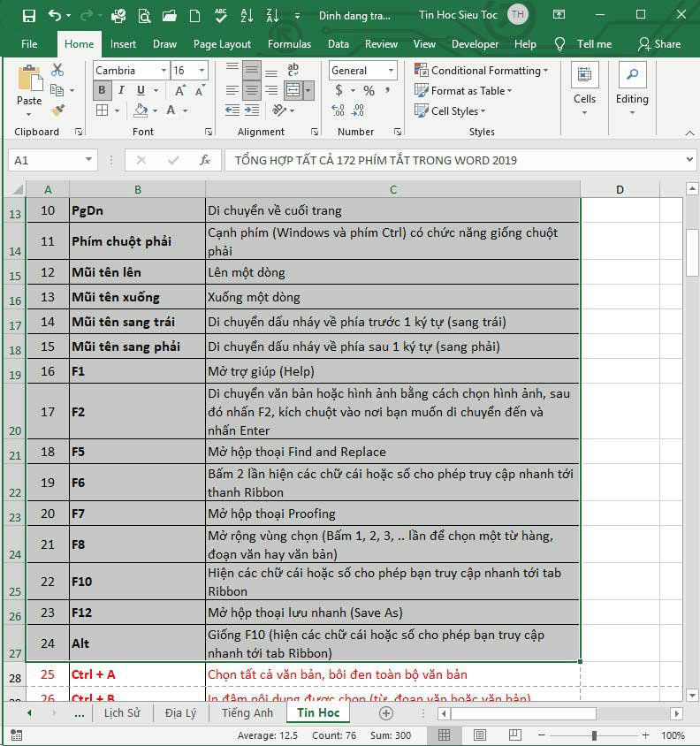Apply Percent Style format
This screenshot has height=746, width=700.
369,90
